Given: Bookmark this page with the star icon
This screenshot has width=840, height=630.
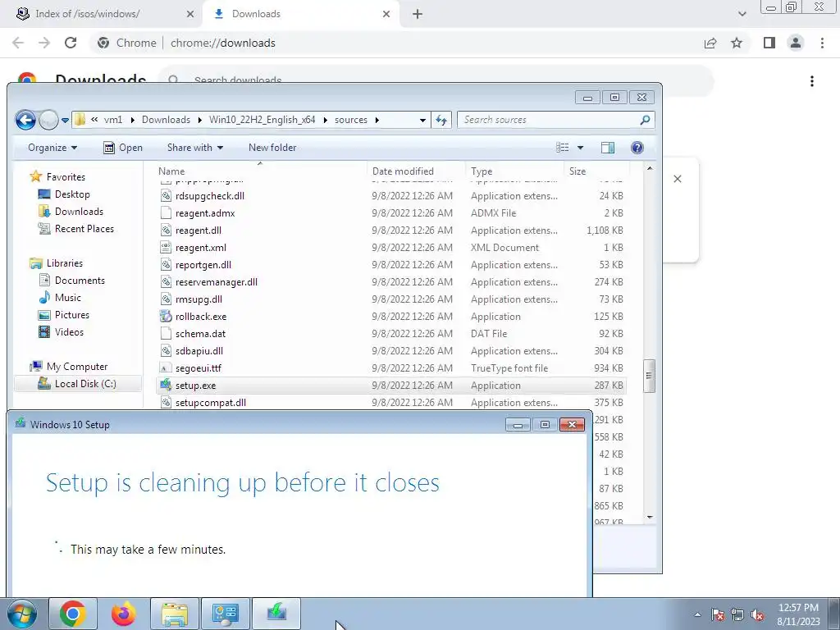Looking at the screenshot, I should tap(737, 43).
